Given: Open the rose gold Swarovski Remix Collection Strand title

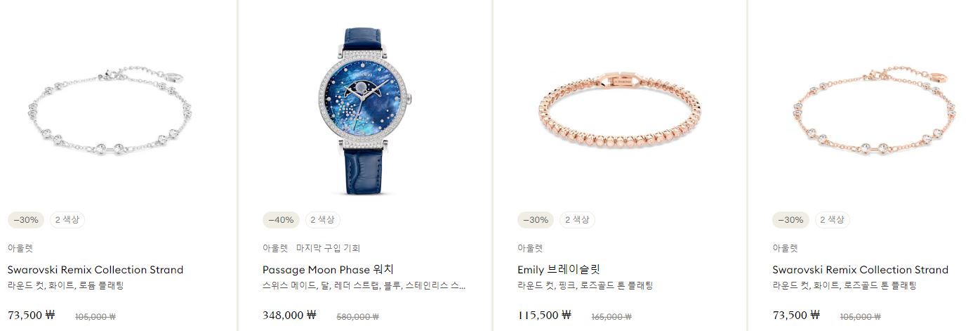Looking at the screenshot, I should (861, 270).
